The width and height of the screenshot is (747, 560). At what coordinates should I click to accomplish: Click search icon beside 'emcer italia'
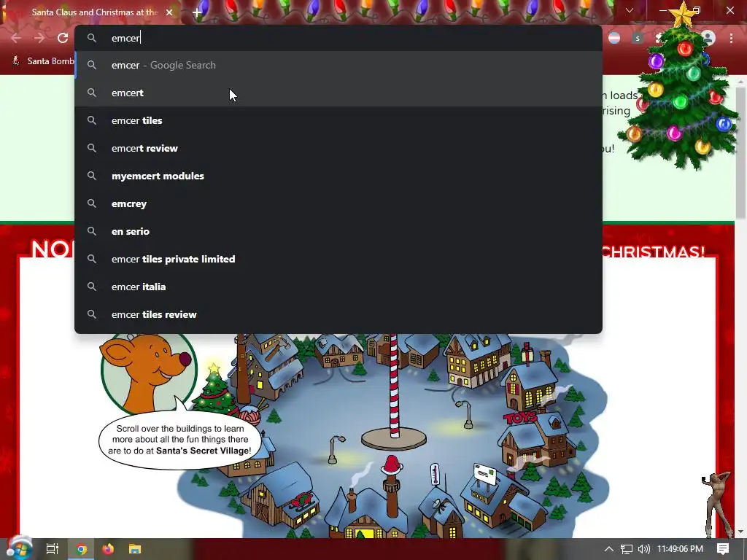(92, 287)
